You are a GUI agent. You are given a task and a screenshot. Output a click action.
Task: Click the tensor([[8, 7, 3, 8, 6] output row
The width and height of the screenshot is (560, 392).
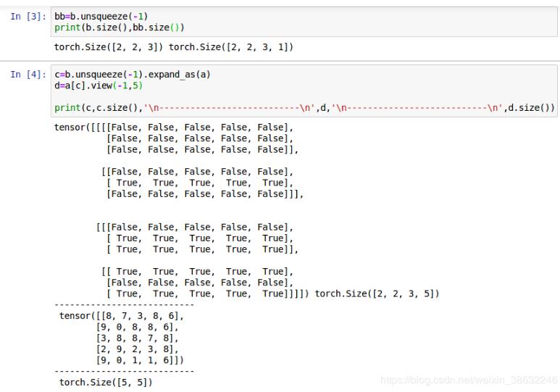pos(122,316)
